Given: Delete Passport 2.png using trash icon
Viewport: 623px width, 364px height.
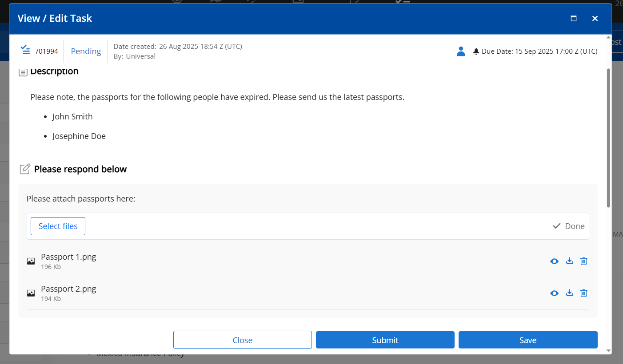Looking at the screenshot, I should click(584, 293).
